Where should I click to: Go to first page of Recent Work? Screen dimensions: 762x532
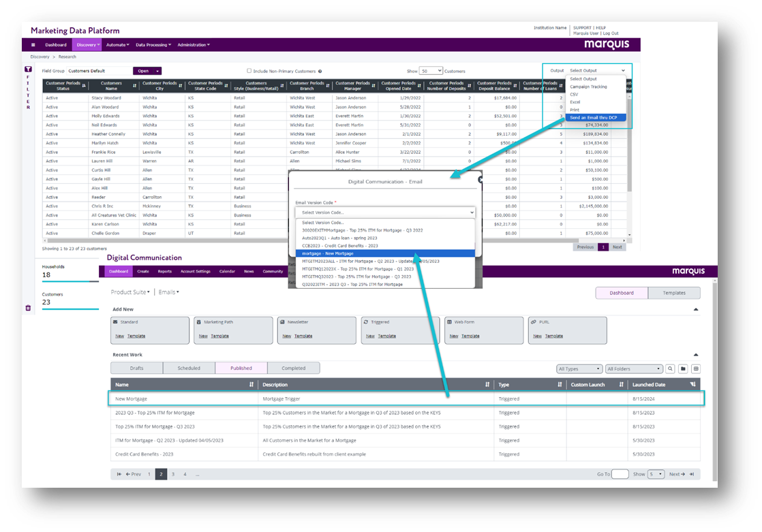119,474
